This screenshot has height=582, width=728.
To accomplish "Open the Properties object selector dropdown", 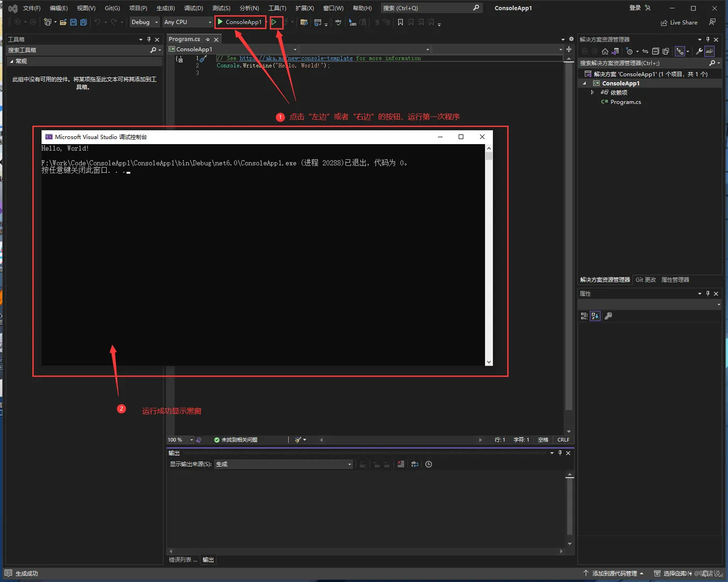I will [x=650, y=305].
